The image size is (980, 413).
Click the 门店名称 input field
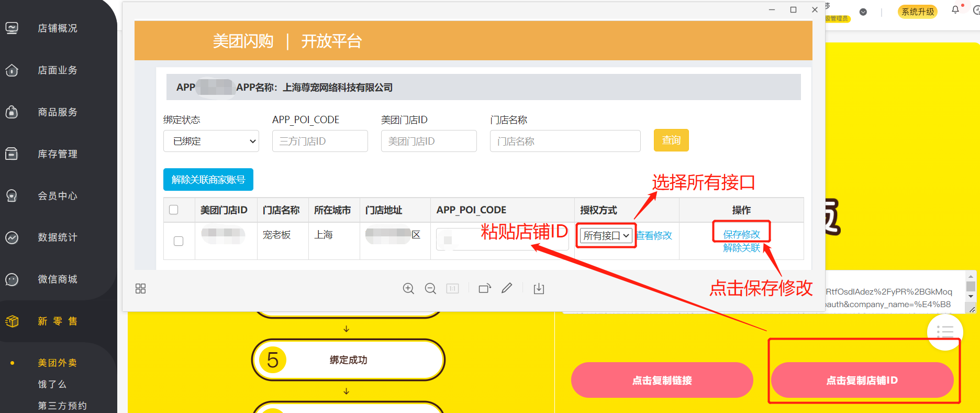(565, 141)
